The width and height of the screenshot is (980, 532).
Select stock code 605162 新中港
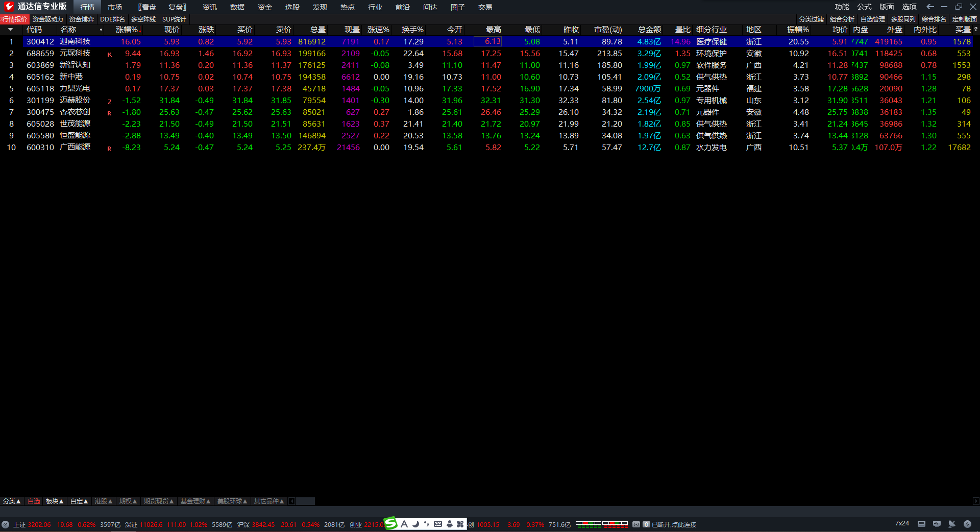pyautogui.click(x=40, y=77)
